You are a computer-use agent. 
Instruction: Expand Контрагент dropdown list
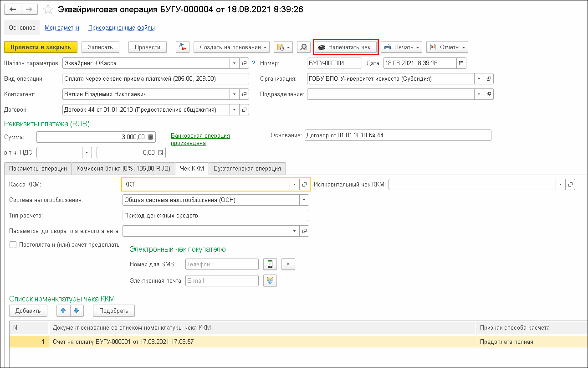(x=235, y=94)
